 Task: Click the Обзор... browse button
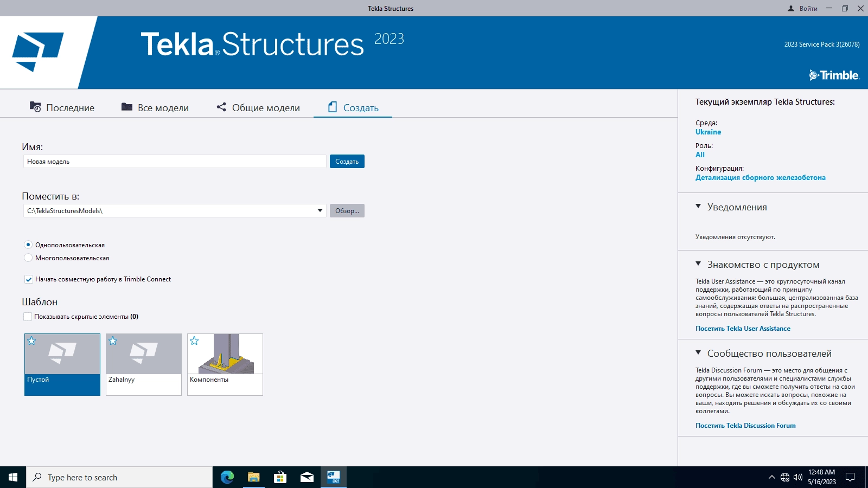click(347, 211)
